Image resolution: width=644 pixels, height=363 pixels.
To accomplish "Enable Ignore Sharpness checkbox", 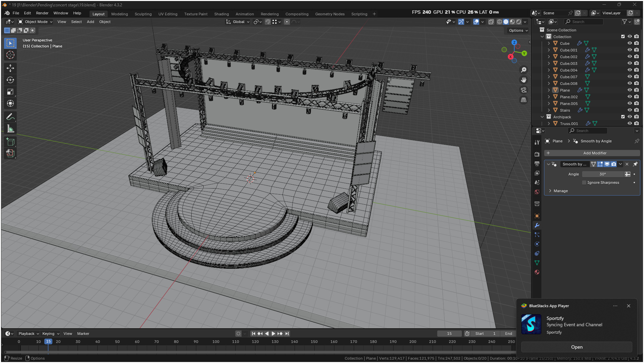I will (584, 183).
